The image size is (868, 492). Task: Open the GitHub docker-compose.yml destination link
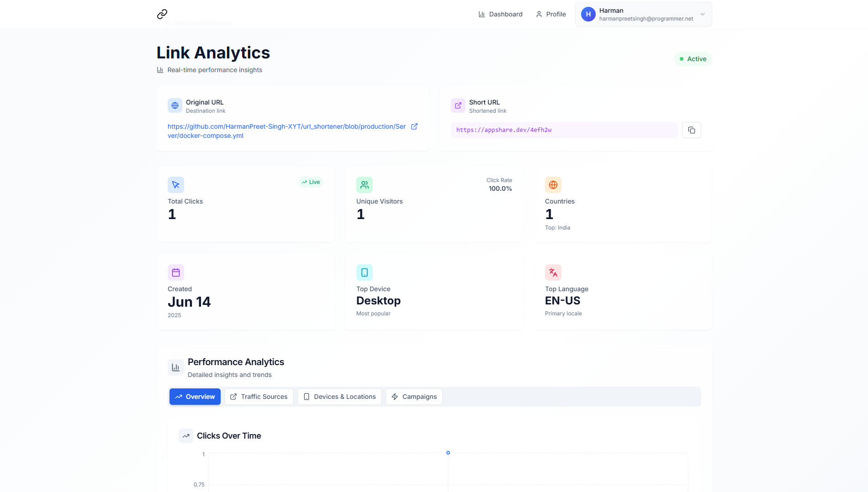[286, 131]
